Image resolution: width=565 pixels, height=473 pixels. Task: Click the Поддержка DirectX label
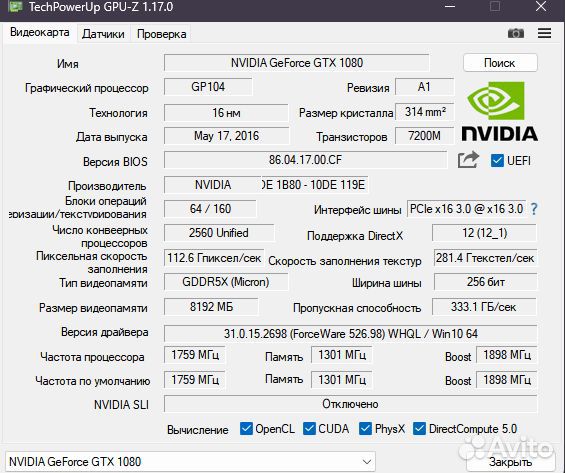coord(355,236)
